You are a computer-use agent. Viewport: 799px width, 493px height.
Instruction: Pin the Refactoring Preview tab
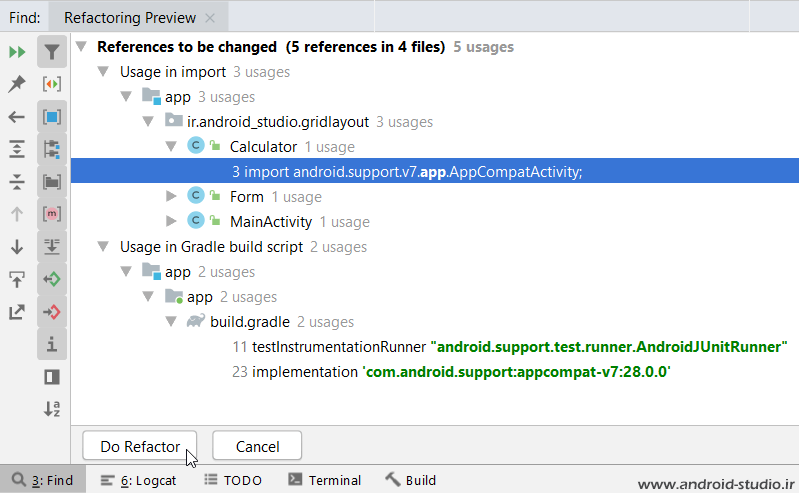tap(17, 84)
